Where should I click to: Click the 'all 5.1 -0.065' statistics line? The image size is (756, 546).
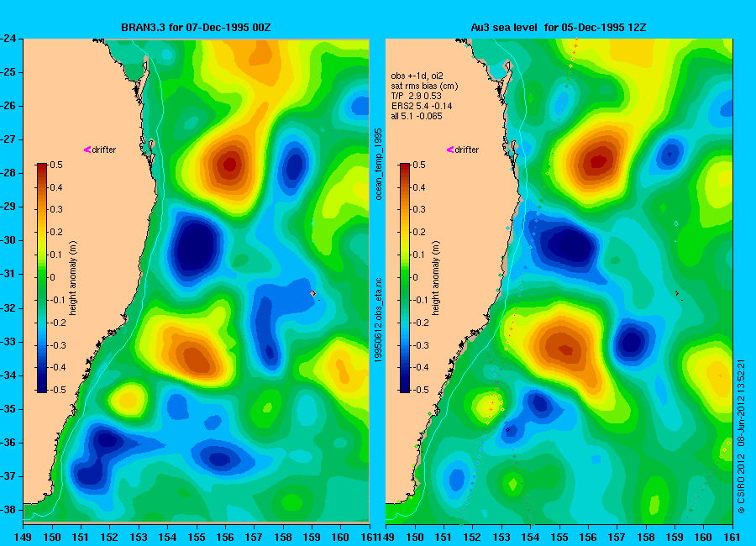pos(417,116)
